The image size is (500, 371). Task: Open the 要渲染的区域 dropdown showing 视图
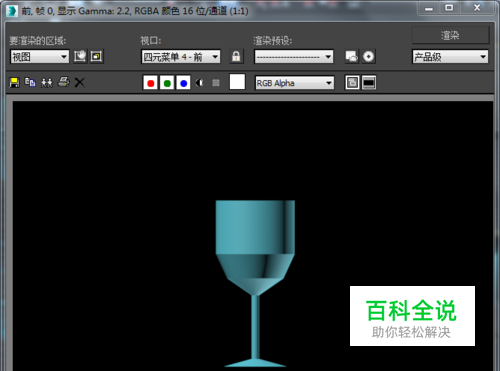[40, 57]
